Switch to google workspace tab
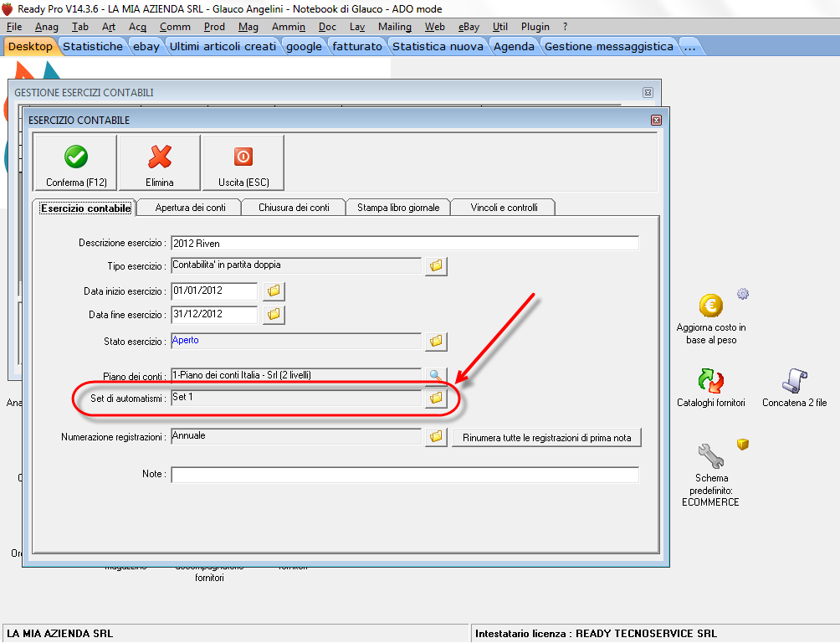Viewport: 840px width, 643px height. [x=304, y=46]
